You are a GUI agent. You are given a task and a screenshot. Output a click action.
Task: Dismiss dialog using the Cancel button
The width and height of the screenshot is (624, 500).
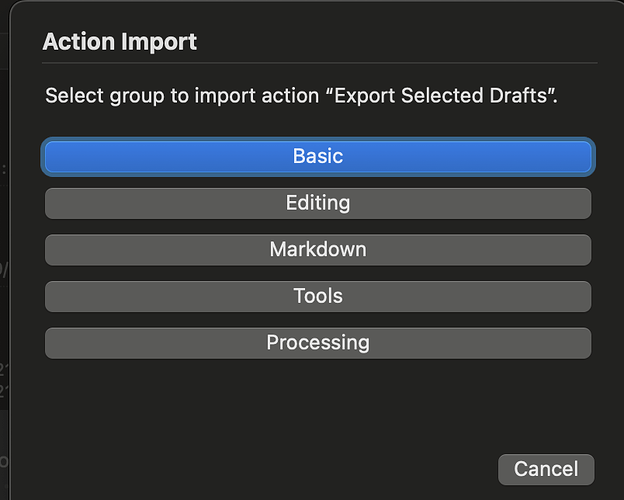click(x=545, y=468)
